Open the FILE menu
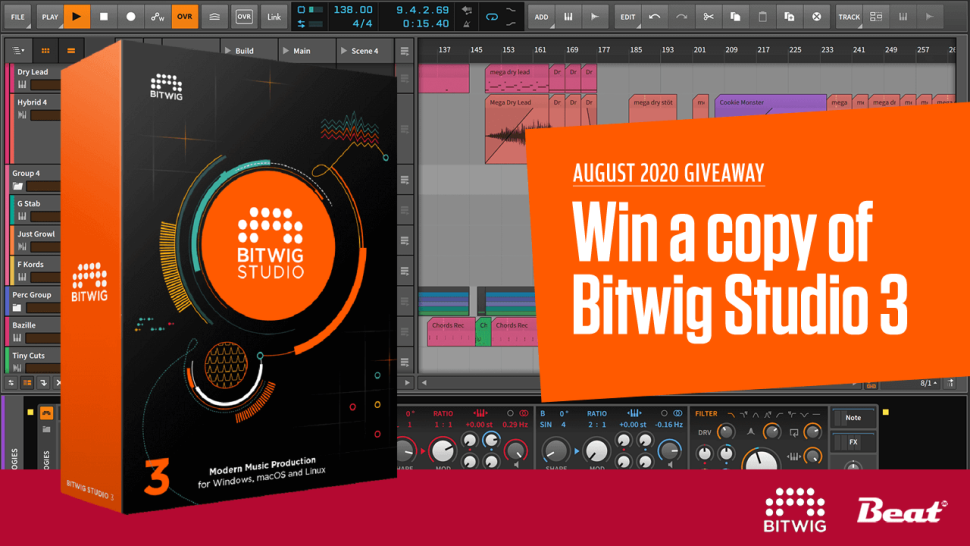 (x=18, y=17)
